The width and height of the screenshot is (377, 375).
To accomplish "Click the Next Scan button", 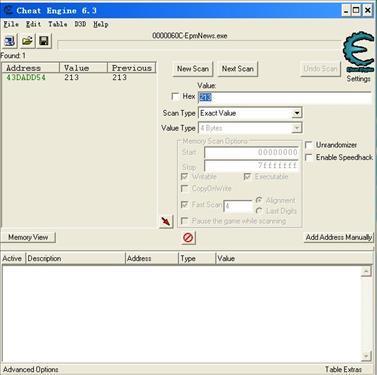I will (x=238, y=69).
